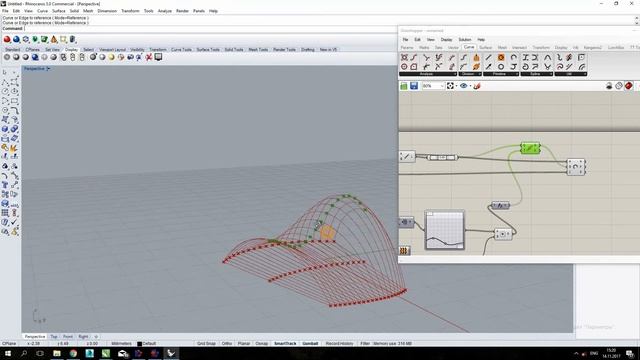Image resolution: width=640 pixels, height=360 pixels.
Task: Select the Line component icon in Primitive group
Action: pos(489,58)
